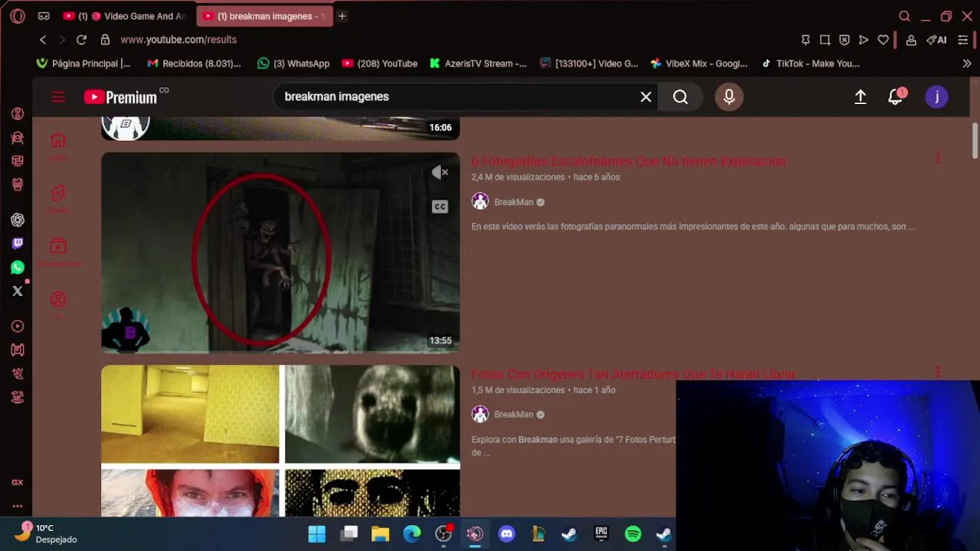
Task: Open the ad blocker shield icon
Action: 844,40
